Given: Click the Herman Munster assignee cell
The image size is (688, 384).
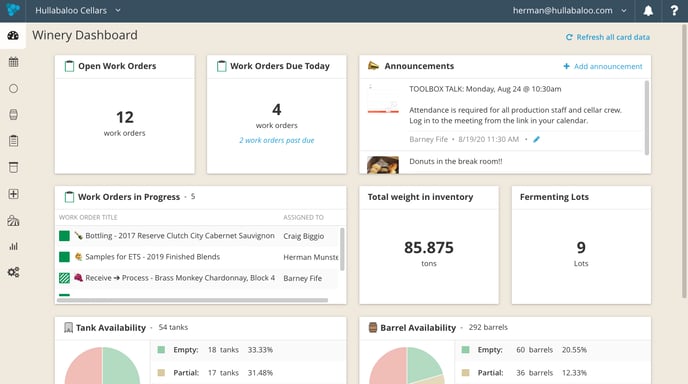Looking at the screenshot, I should pyautogui.click(x=311, y=257).
